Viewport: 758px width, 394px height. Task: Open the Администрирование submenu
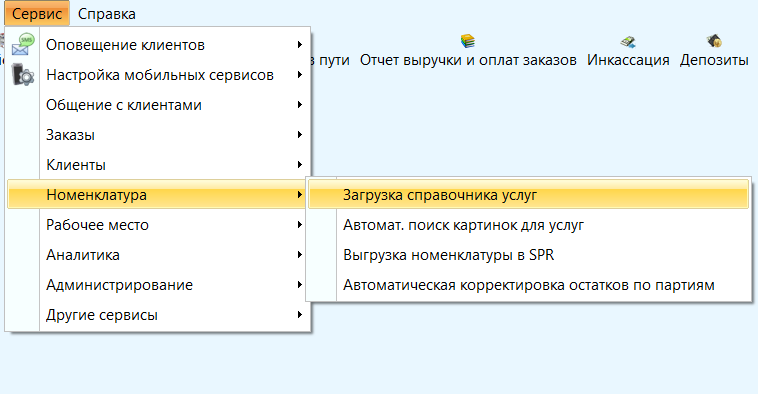coord(158,285)
